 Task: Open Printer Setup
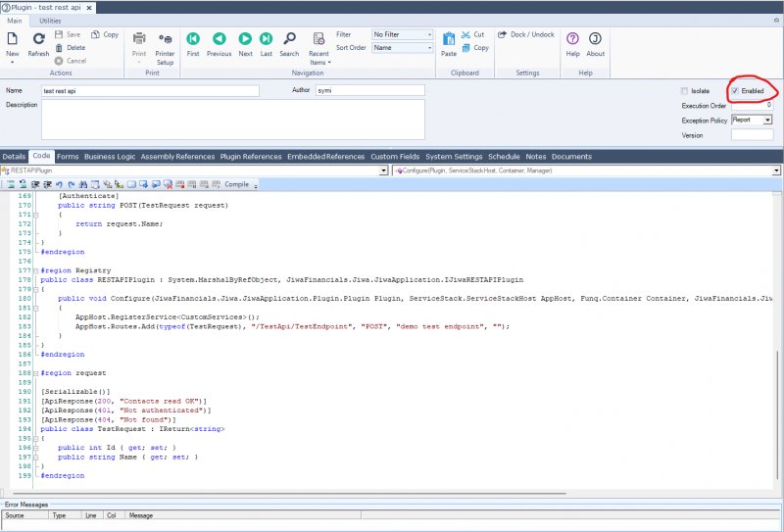pyautogui.click(x=165, y=40)
